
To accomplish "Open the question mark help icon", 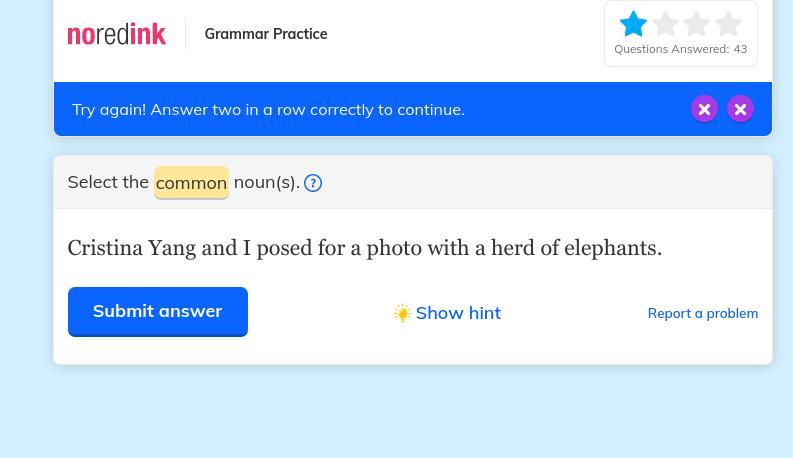I will pyautogui.click(x=313, y=183).
